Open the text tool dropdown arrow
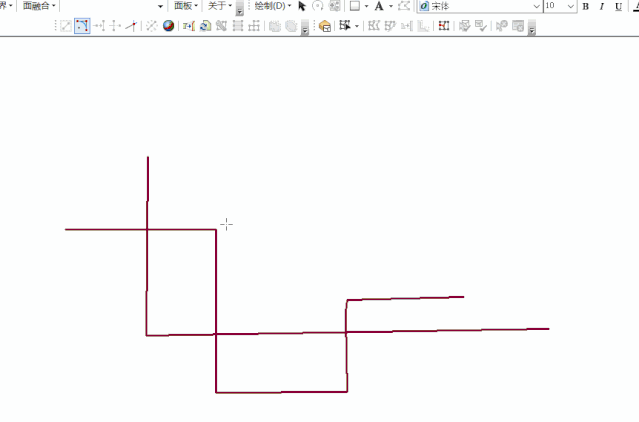Screen dimensions: 639x422 point(390,6)
